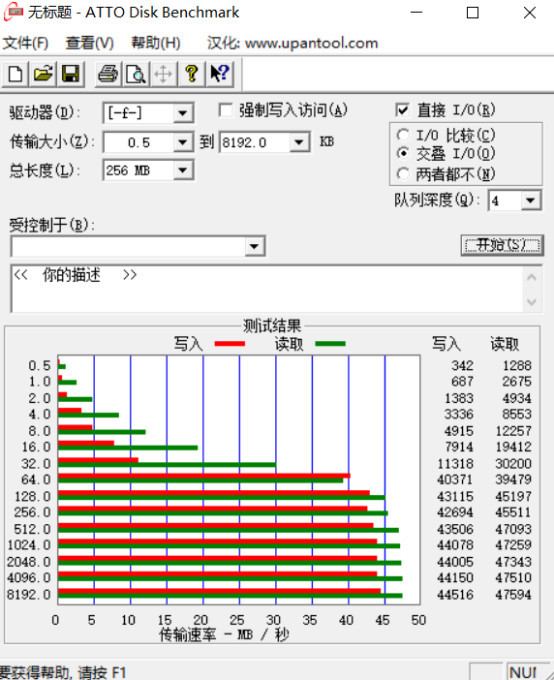Image resolution: width=554 pixels, height=680 pixels.
Task: Click the 要获得帮助, 请按 F1 status text
Action: coord(63,673)
